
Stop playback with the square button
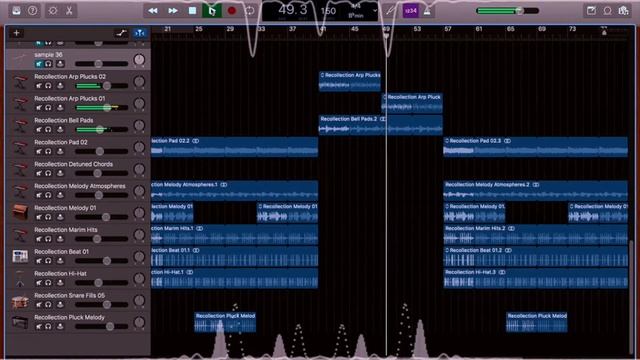(192, 11)
